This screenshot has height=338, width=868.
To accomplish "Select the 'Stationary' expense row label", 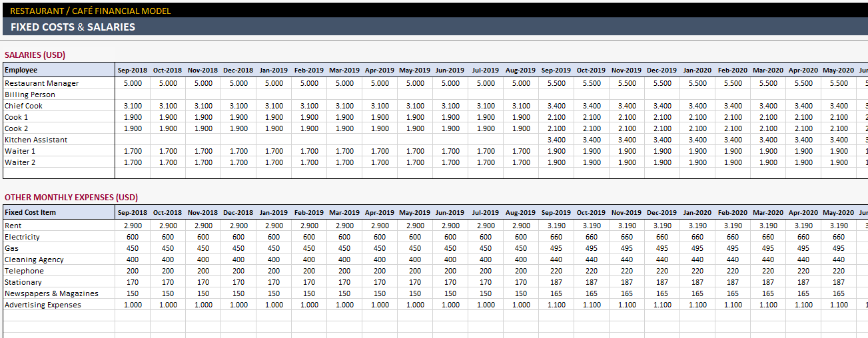I will click(23, 282).
